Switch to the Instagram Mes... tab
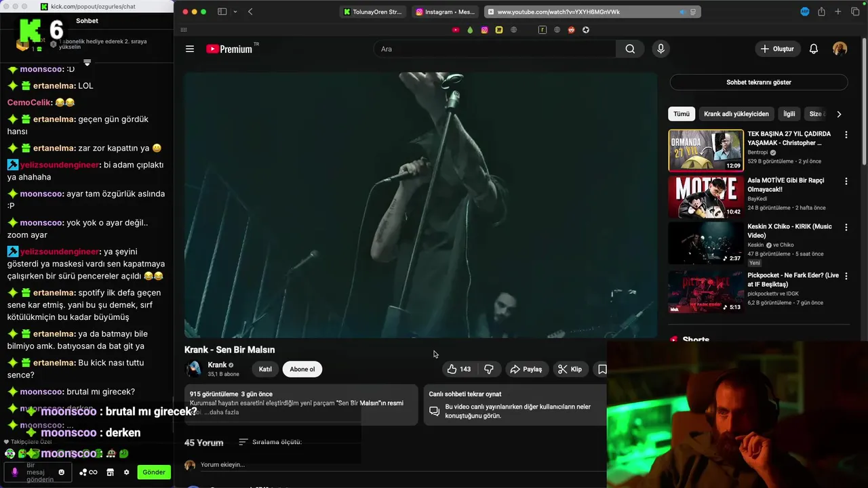 point(446,12)
